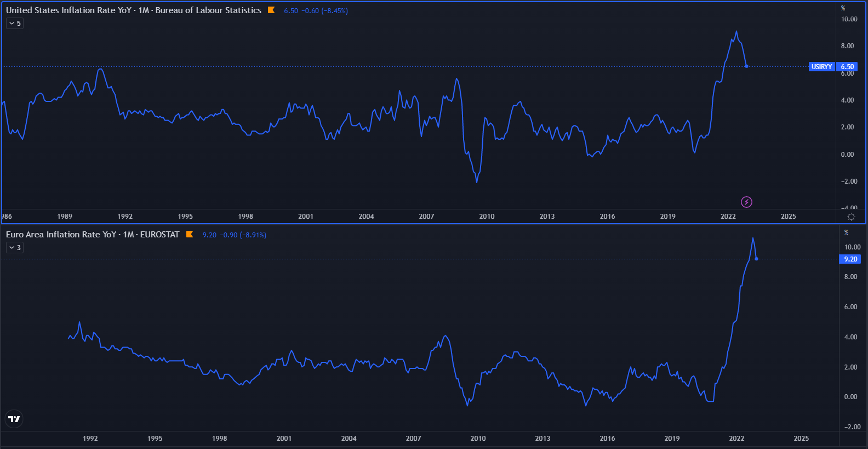Click orange flag beside United States Inflation title
This screenshot has width=868, height=449.
point(271,10)
